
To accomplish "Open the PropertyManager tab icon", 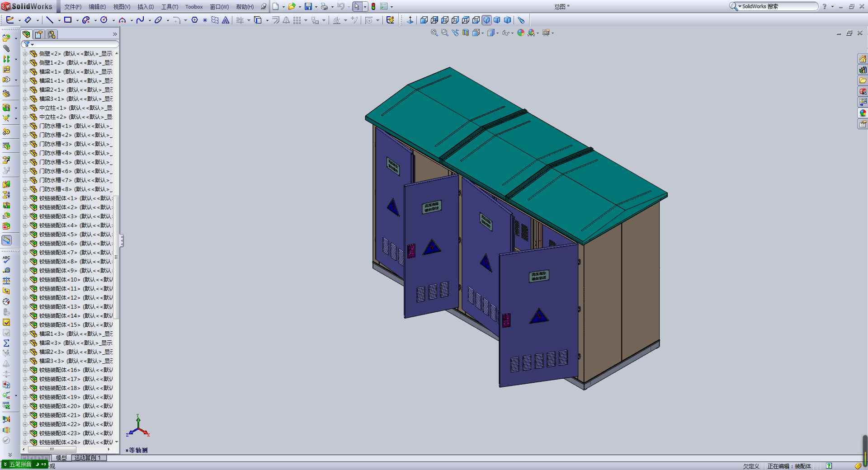I will pos(39,34).
